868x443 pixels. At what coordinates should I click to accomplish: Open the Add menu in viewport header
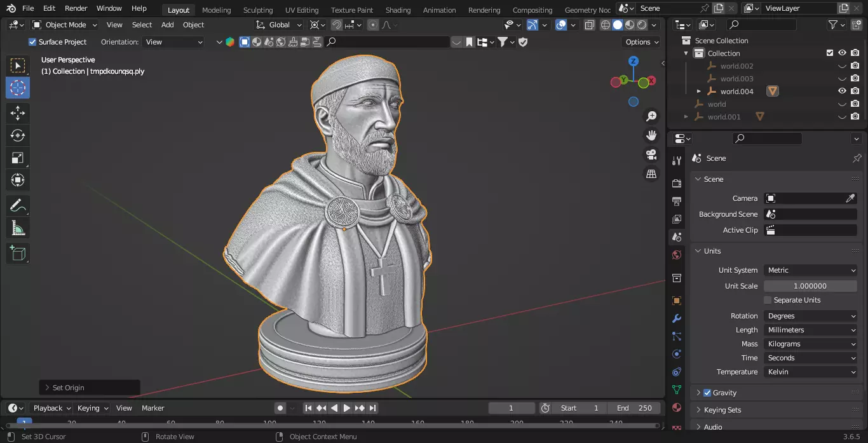[x=168, y=25]
